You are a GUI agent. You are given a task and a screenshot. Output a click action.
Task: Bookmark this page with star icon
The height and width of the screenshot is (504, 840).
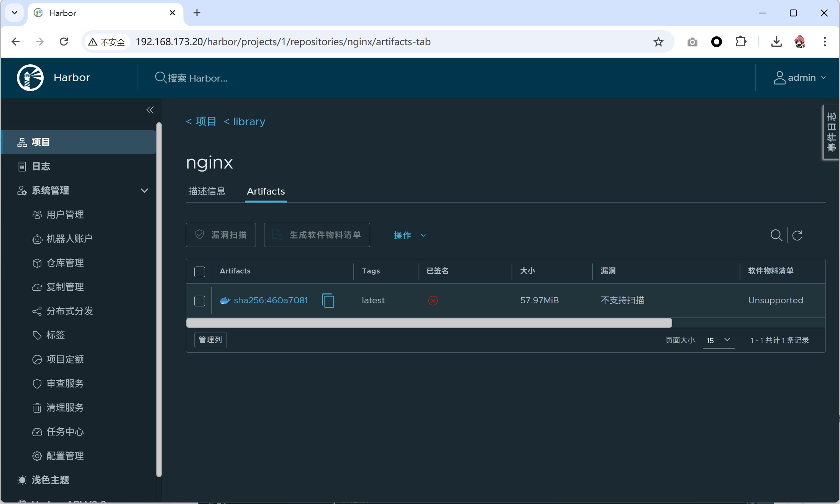[658, 42]
